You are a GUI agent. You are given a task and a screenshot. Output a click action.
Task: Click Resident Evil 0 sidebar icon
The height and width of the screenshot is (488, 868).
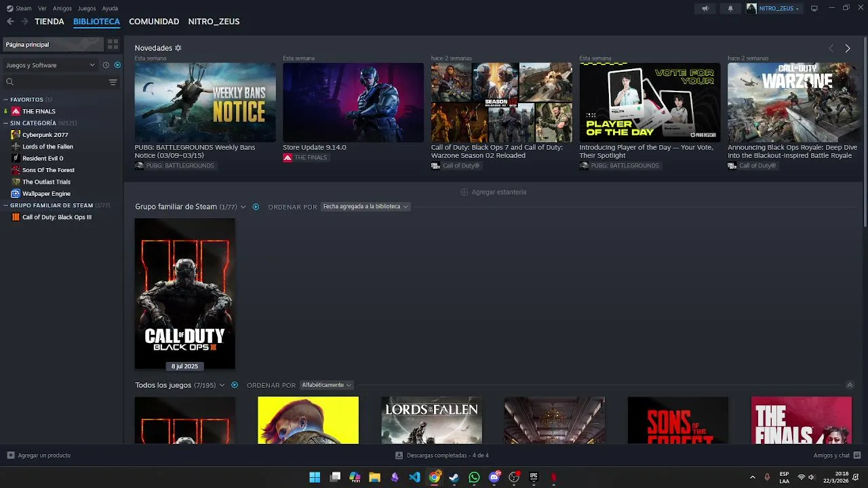pyautogui.click(x=16, y=159)
